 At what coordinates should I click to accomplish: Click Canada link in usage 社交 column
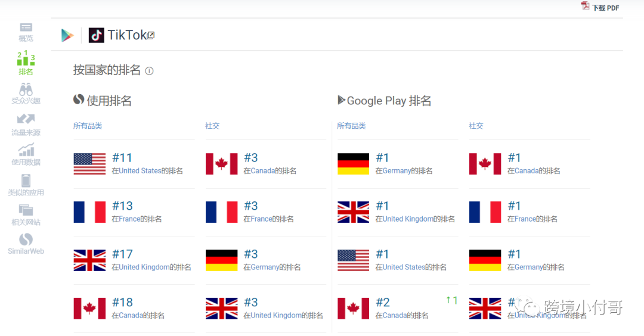tap(262, 171)
